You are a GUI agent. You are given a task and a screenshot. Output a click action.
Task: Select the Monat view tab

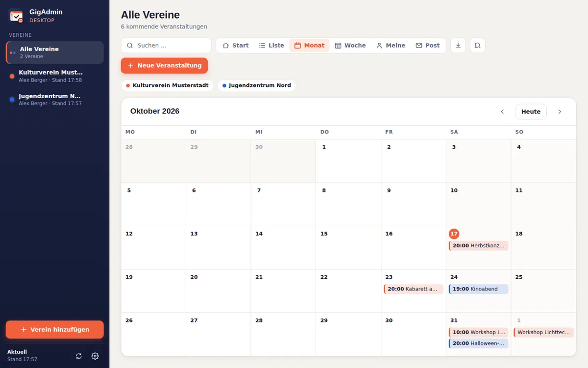309,45
